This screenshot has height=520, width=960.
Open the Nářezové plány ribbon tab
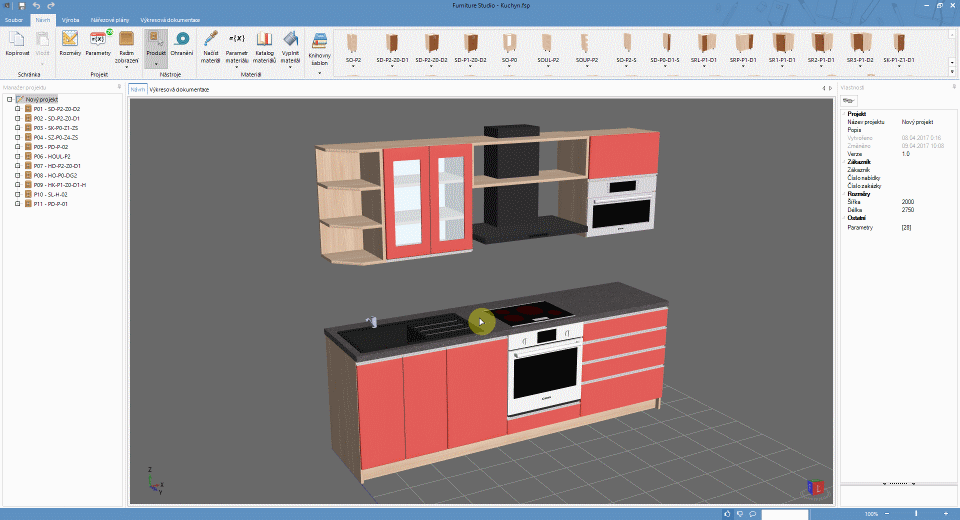109,19
